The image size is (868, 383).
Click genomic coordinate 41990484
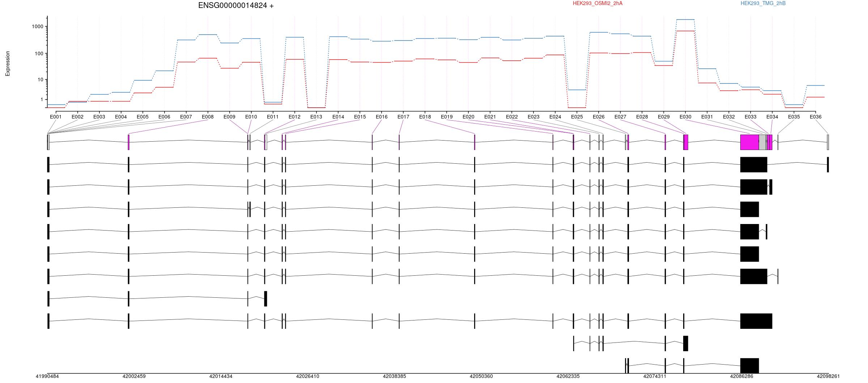[x=47, y=376]
